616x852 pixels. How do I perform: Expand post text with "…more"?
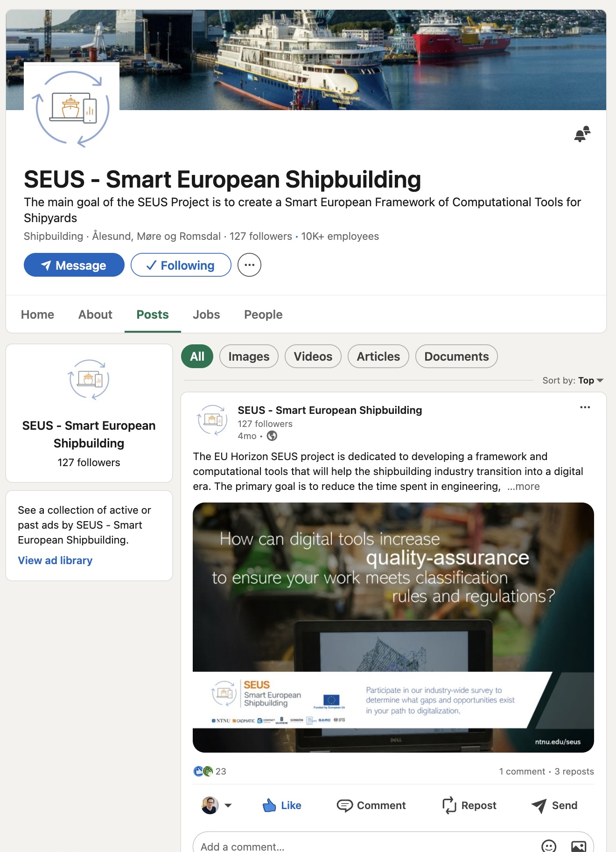(523, 486)
